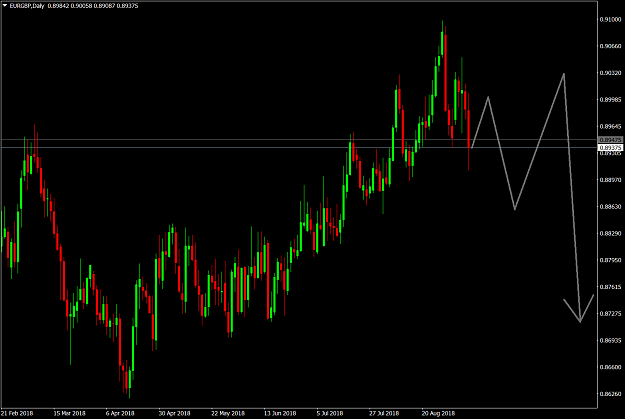Click the 0.86935 price axis label
Screen dimensions: 625x419
(x=611, y=340)
